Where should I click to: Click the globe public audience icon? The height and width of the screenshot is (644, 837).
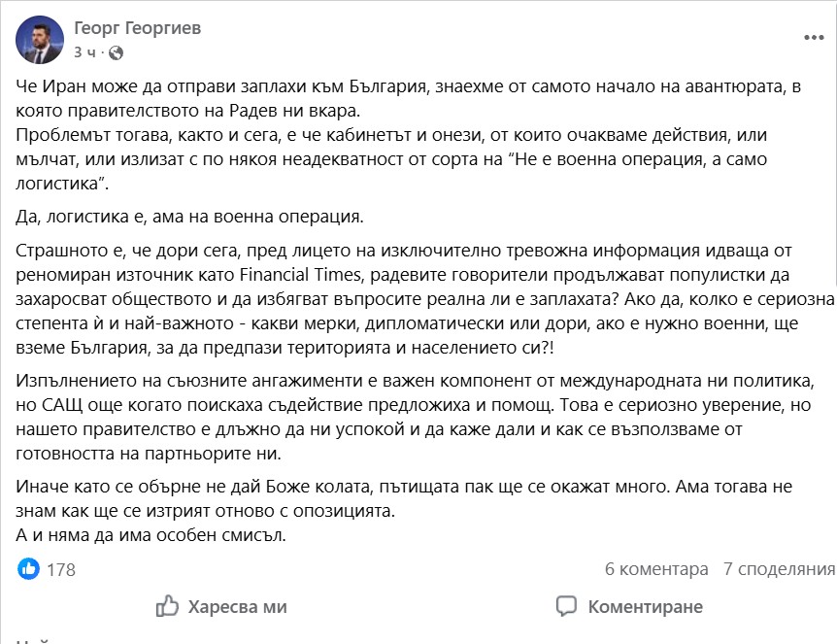tap(116, 52)
